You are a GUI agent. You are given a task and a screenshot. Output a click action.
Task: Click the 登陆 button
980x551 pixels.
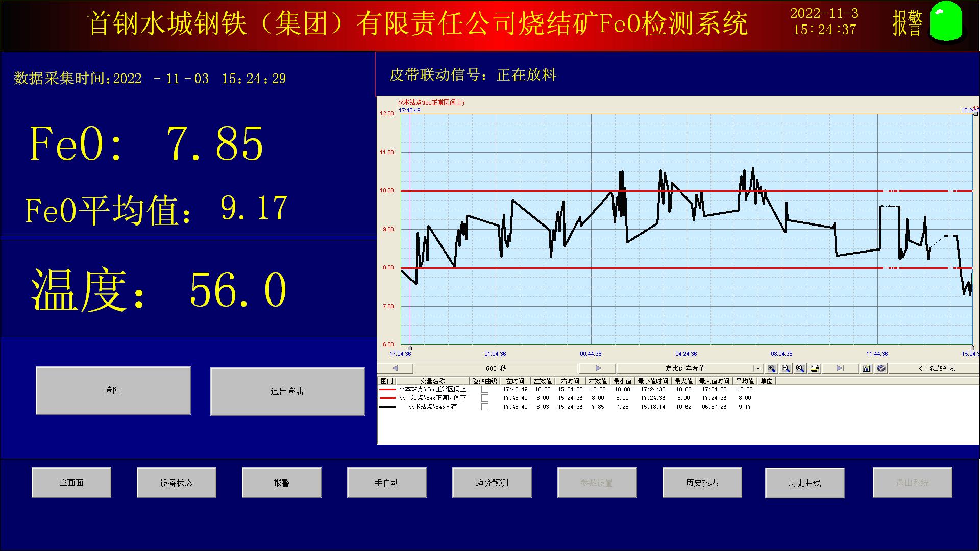113,391
